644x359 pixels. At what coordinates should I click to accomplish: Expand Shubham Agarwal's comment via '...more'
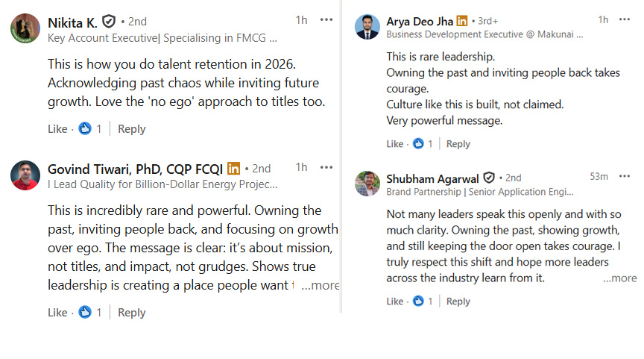620,278
